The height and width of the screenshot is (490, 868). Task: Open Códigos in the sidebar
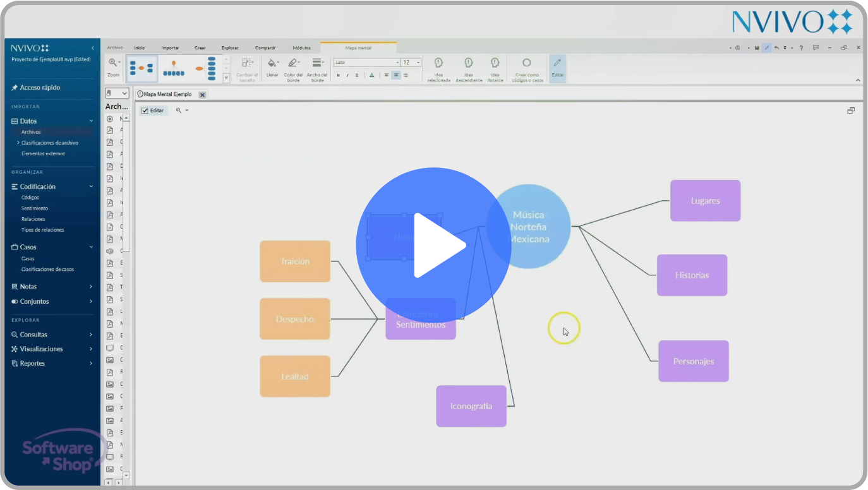[x=30, y=198]
